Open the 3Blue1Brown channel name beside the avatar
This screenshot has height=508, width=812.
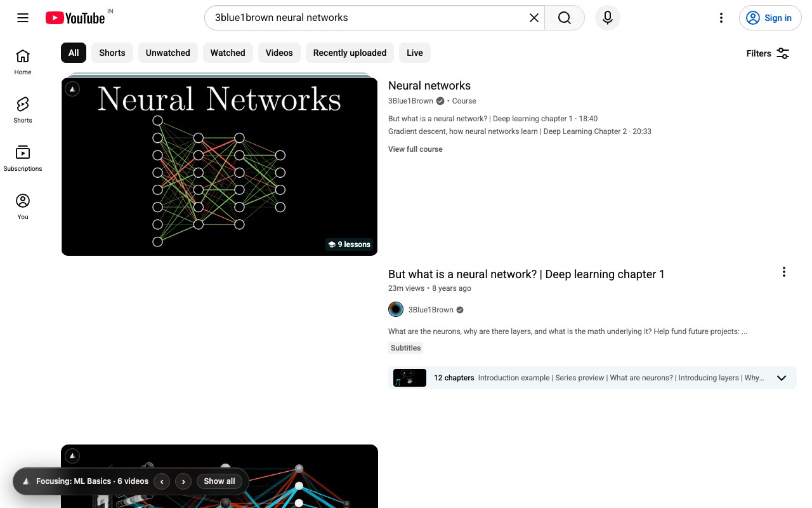pyautogui.click(x=431, y=310)
